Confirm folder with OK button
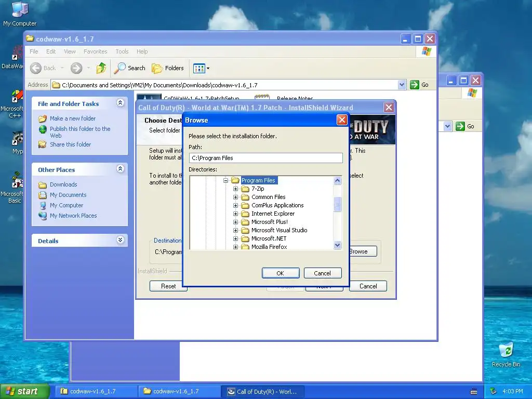The width and height of the screenshot is (532, 399). (x=281, y=273)
